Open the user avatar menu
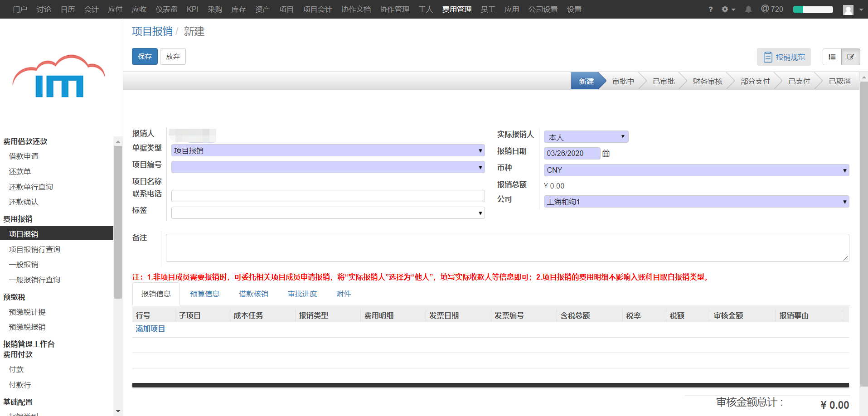868x416 pixels. 853,10
